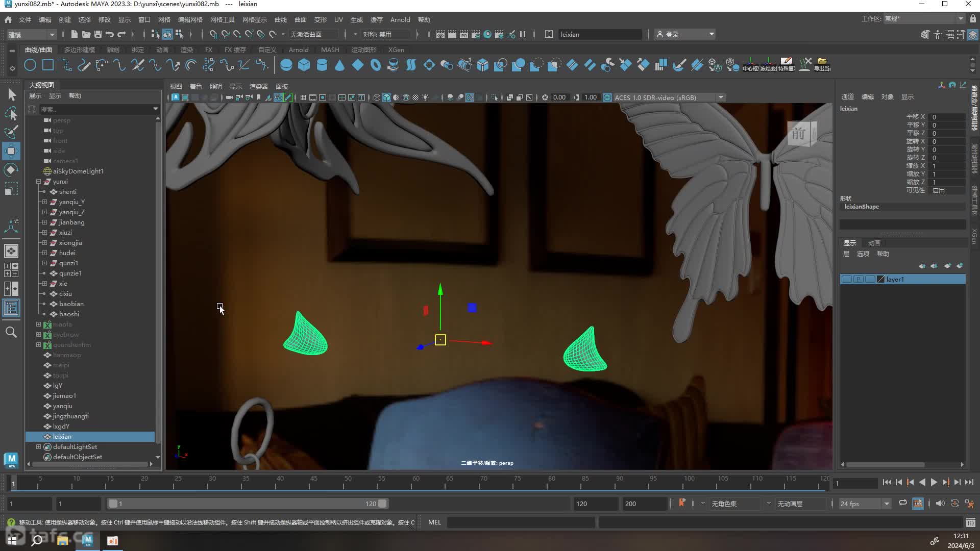Open the workspace selector dropdown
Screen dimensions: 980x551
coord(924,18)
